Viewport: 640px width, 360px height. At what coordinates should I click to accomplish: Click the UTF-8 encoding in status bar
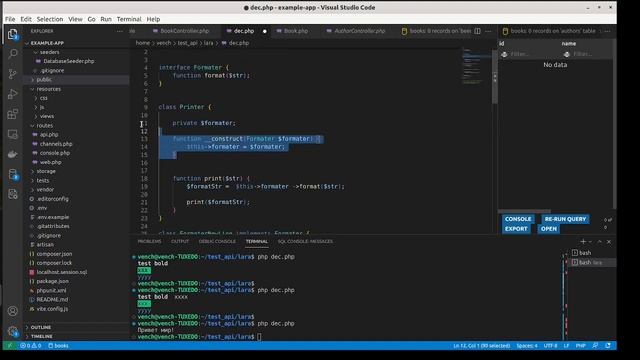coord(550,346)
